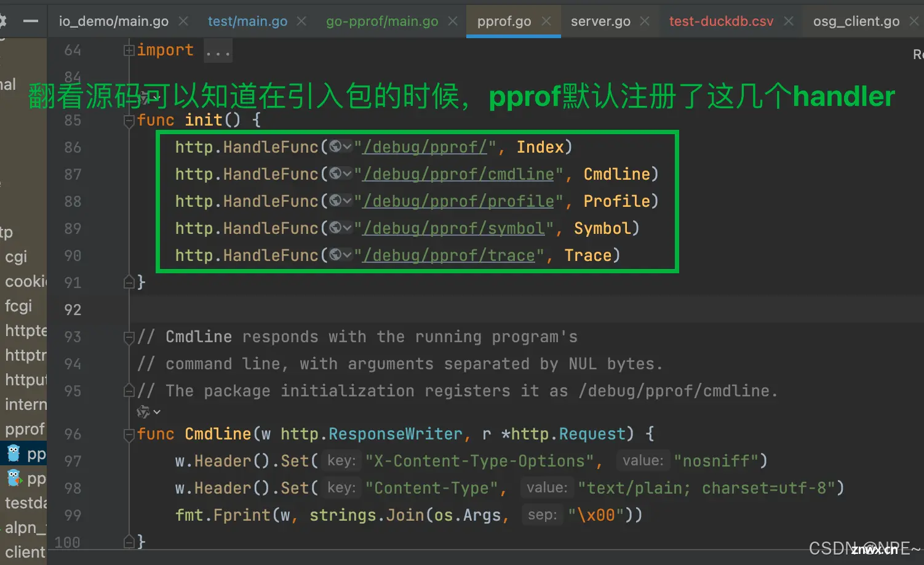Close the pprof.go tab
The width and height of the screenshot is (924, 565).
coord(546,22)
